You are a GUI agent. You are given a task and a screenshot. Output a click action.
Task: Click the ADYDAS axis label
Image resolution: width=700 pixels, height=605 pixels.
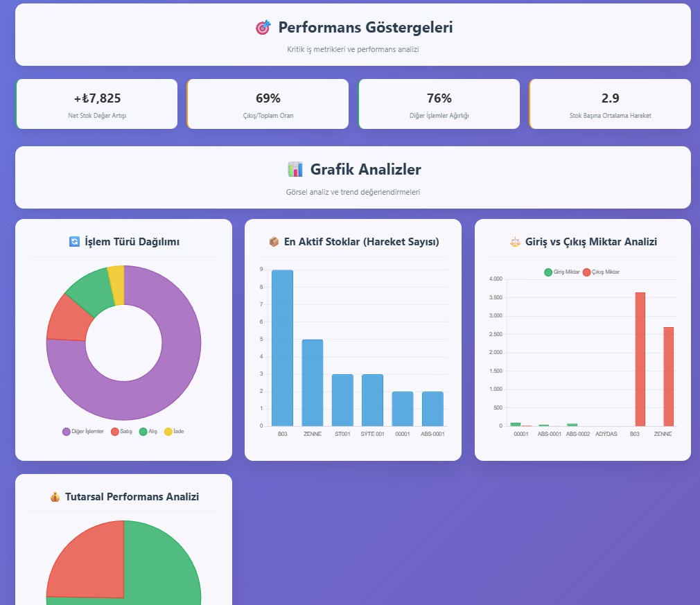[x=606, y=434]
